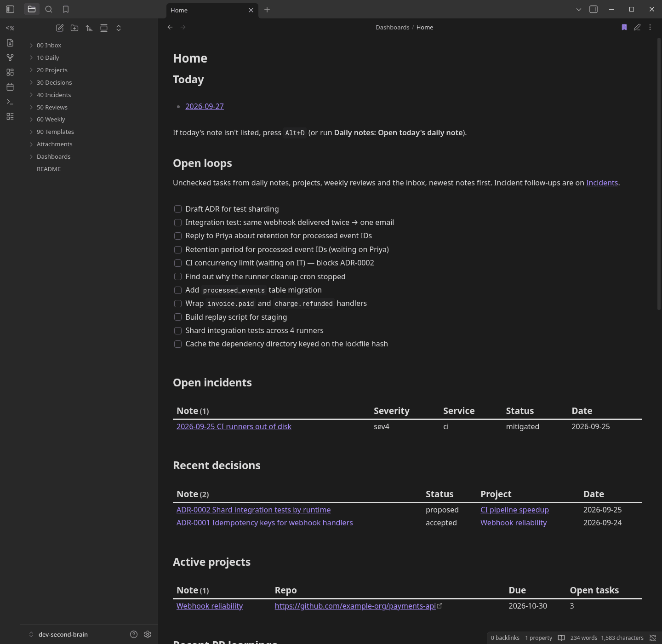
Task: Click the purple bookmark icon in header
Action: point(624,27)
